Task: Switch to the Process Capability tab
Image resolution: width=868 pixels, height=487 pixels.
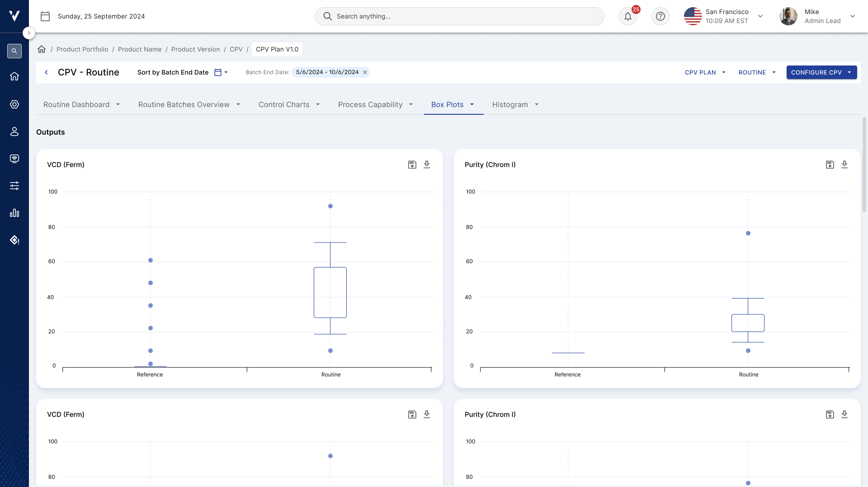Action: click(376, 105)
